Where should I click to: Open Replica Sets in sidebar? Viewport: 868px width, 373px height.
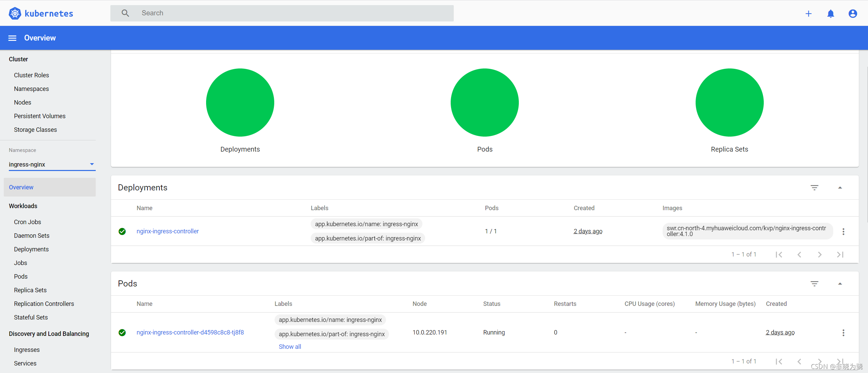30,290
